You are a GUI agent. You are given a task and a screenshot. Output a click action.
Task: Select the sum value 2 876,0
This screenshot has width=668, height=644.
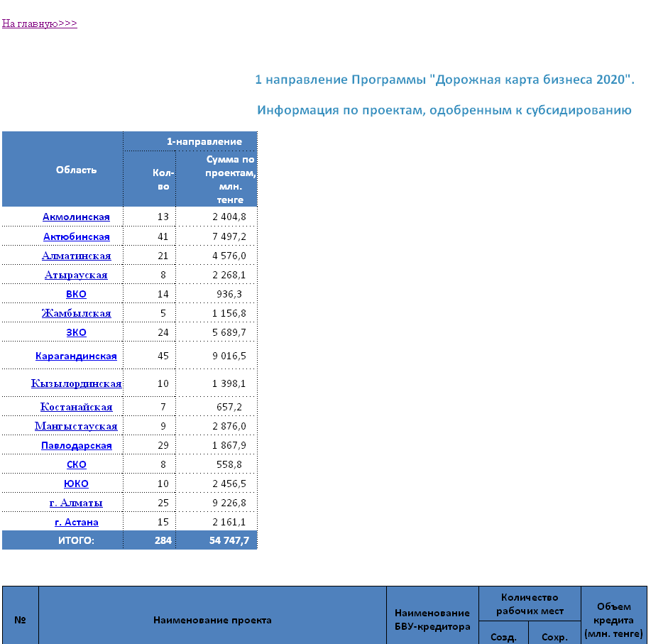coord(229,426)
